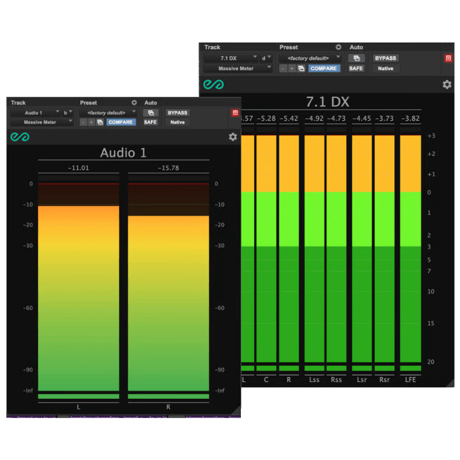Select previous preset minus in 7.1 DX window
This screenshot has width=460, height=460.
tap(283, 68)
